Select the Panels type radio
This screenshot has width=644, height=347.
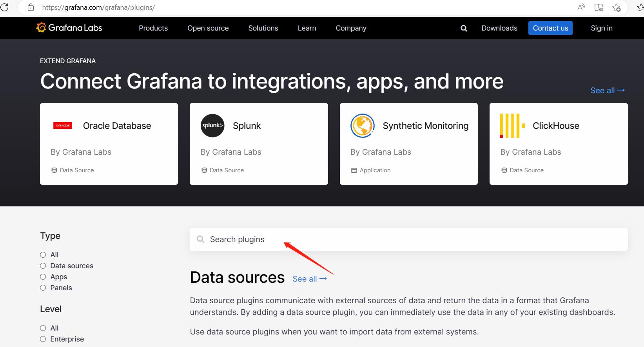coord(43,288)
